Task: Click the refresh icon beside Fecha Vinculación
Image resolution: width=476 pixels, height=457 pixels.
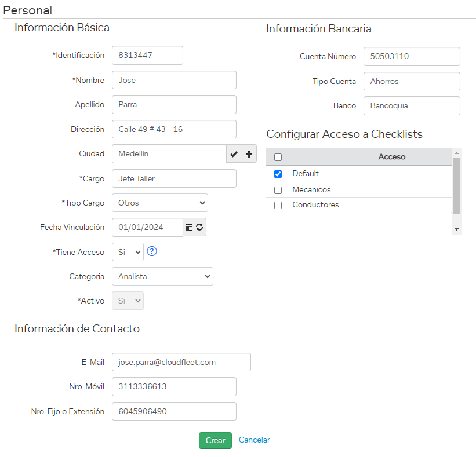Action: [199, 227]
